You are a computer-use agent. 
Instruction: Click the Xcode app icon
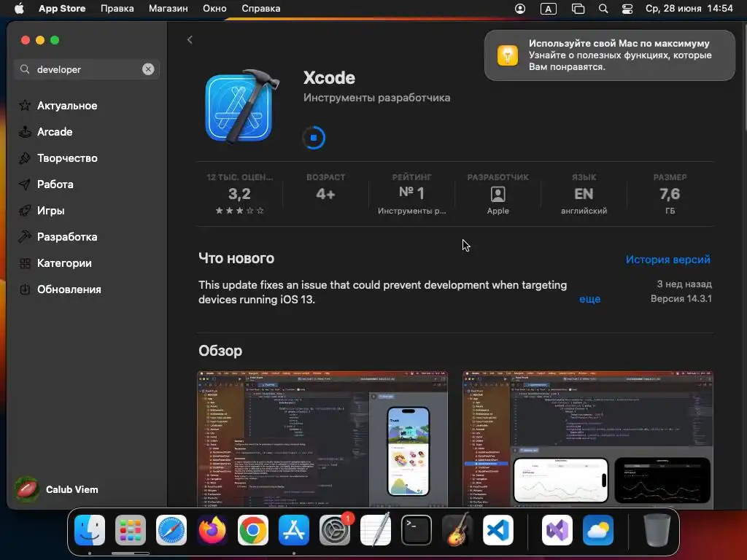(x=242, y=106)
